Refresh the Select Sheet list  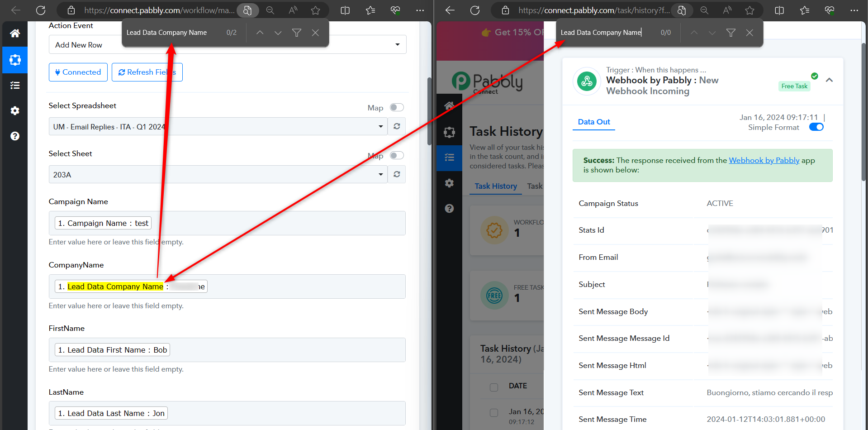click(397, 174)
